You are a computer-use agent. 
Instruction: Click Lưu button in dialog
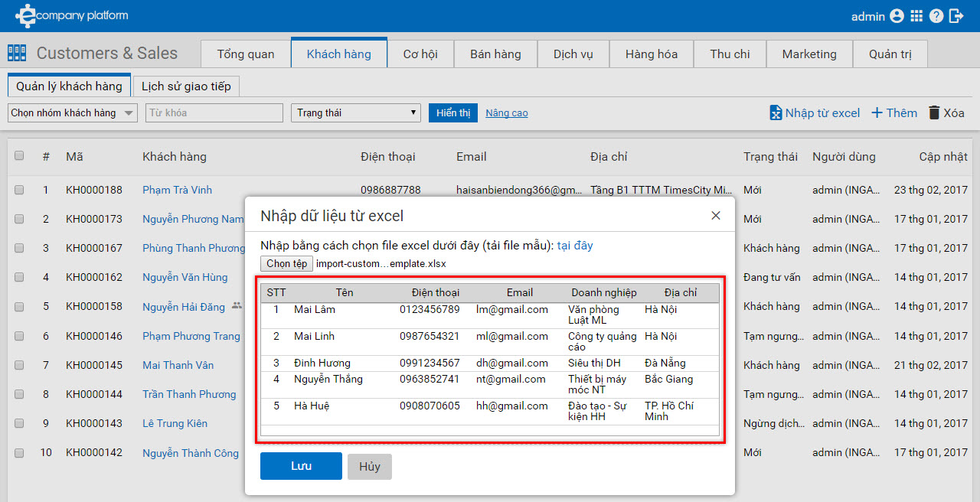[301, 466]
